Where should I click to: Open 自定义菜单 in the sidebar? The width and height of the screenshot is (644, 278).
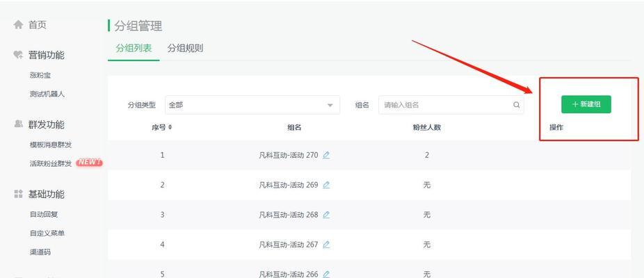(47, 233)
